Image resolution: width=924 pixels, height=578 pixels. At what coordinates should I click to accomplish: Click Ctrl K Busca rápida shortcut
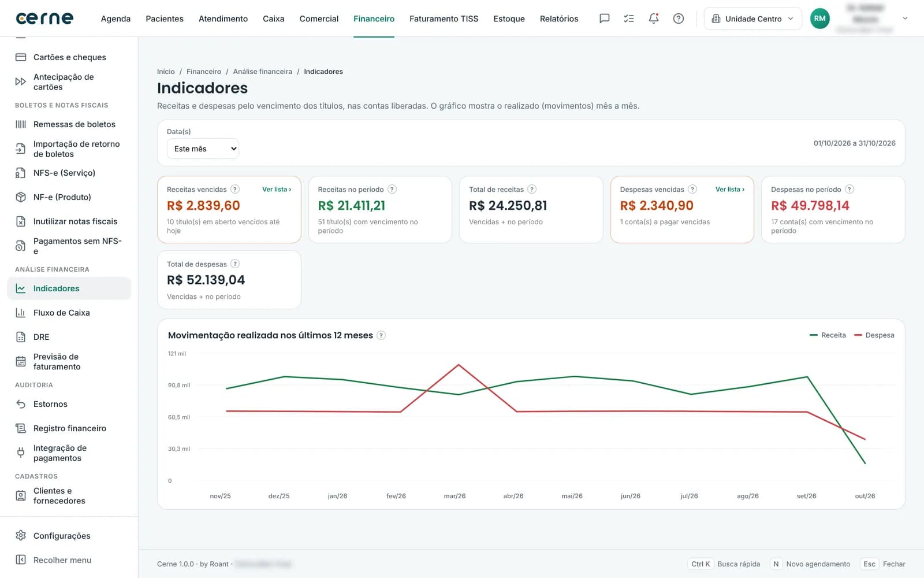point(725,564)
